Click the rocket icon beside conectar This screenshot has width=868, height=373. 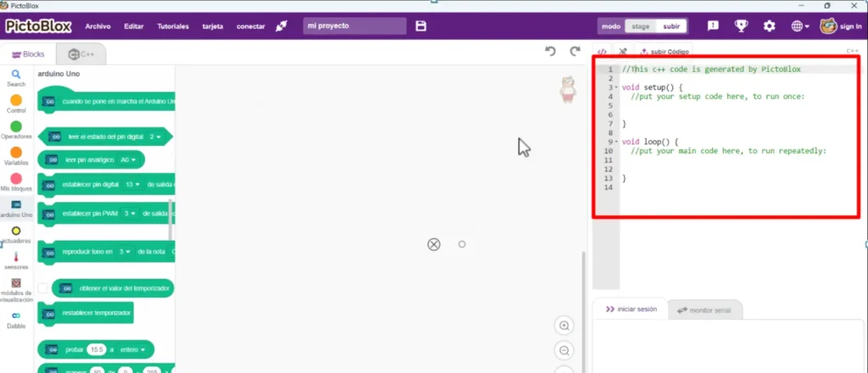282,26
